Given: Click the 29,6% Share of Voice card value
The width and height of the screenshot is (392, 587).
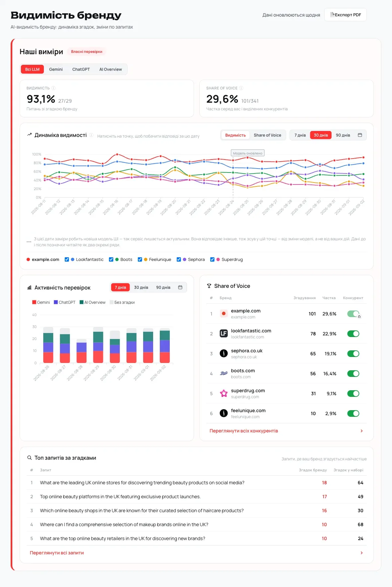Looking at the screenshot, I should (x=222, y=99).
